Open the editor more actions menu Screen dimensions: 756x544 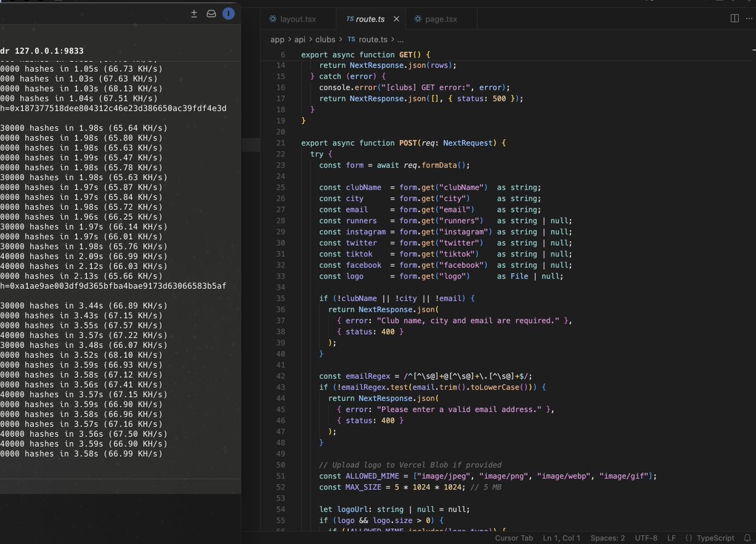click(x=748, y=19)
